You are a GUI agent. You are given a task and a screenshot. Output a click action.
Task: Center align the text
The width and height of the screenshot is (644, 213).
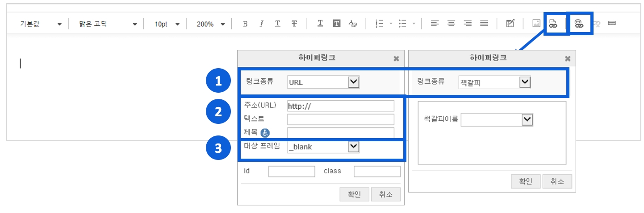pos(452,24)
